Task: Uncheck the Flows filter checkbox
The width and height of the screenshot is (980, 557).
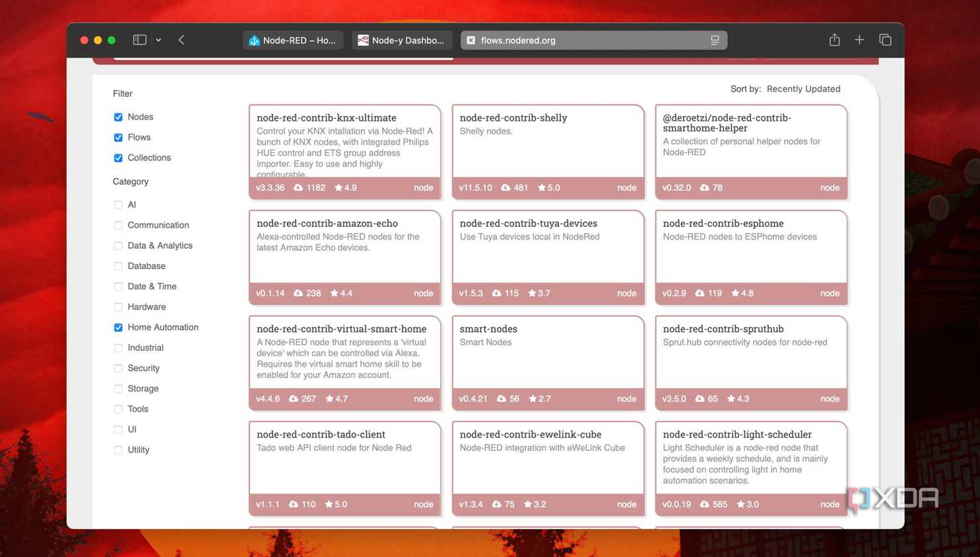Action: (118, 137)
